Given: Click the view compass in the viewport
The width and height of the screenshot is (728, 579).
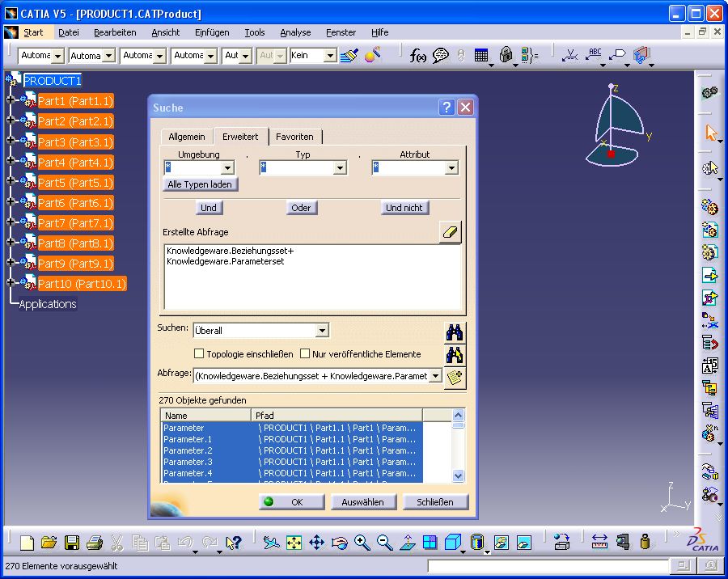Looking at the screenshot, I should point(617,125).
